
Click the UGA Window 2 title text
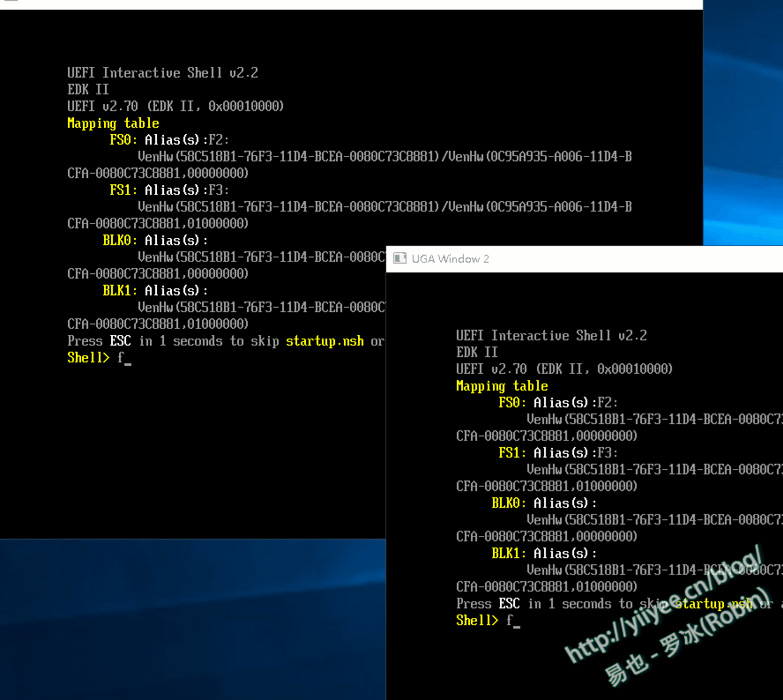[x=450, y=258]
